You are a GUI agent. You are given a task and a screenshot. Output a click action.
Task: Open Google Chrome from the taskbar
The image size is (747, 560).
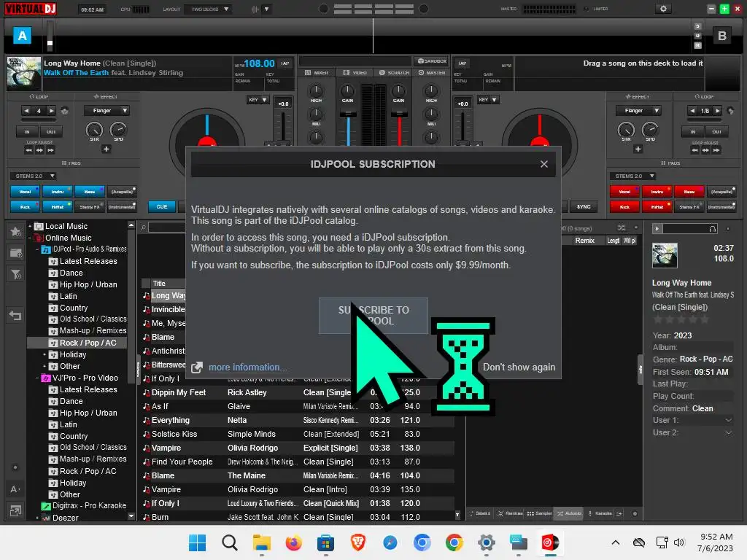(x=454, y=542)
